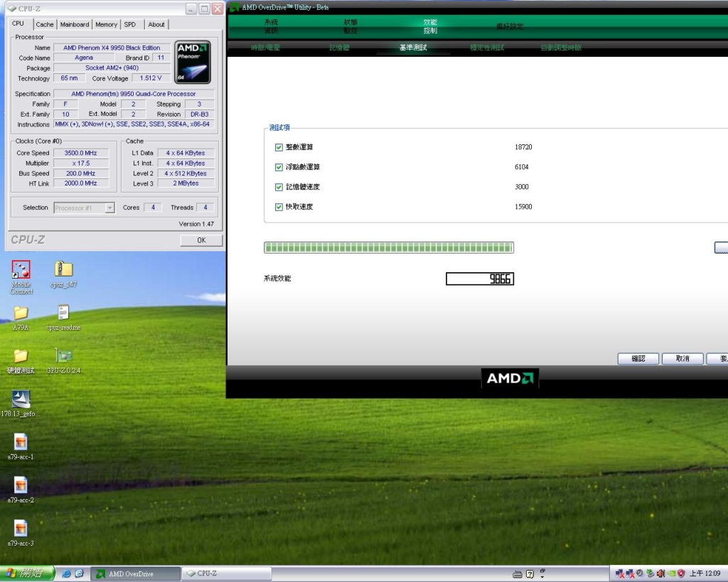Switch to the Memory tab in CPU-Z
The height and width of the screenshot is (582, 728).
107,25
